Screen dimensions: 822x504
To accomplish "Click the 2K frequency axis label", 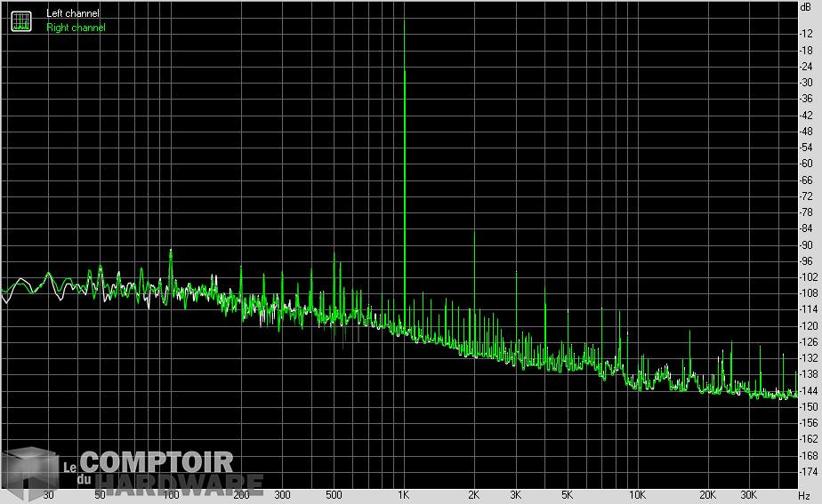I will tap(474, 494).
